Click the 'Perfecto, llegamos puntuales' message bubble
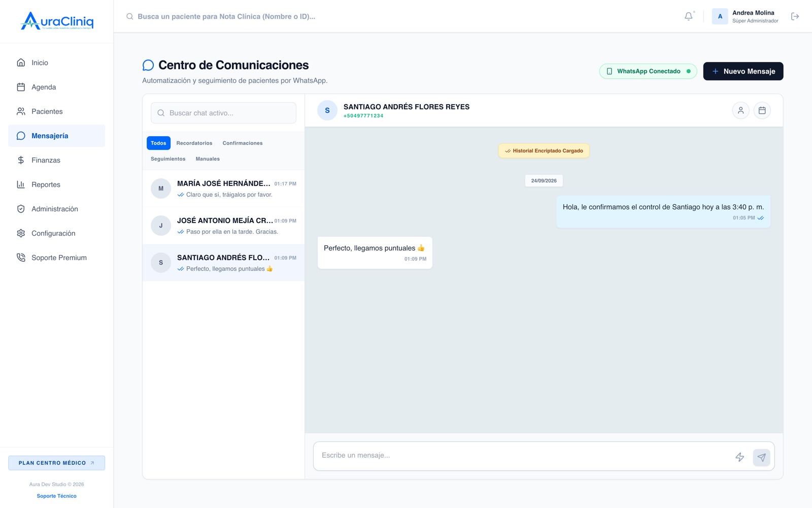812x508 pixels. pyautogui.click(x=375, y=252)
